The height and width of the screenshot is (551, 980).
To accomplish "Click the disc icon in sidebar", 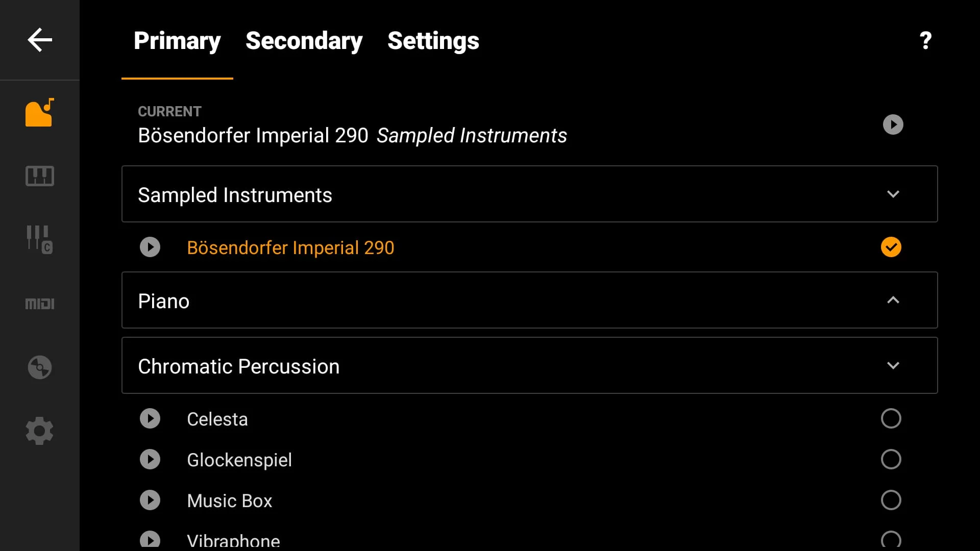I will pos(39,367).
